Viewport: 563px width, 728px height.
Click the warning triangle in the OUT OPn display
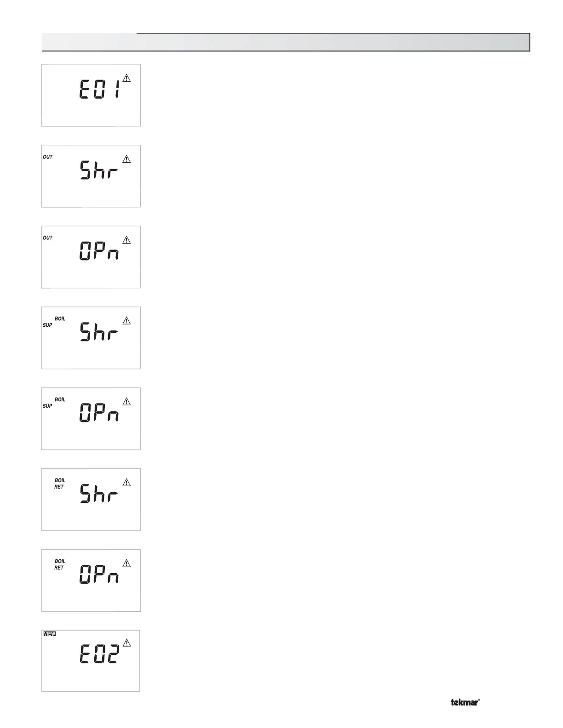tap(126, 240)
